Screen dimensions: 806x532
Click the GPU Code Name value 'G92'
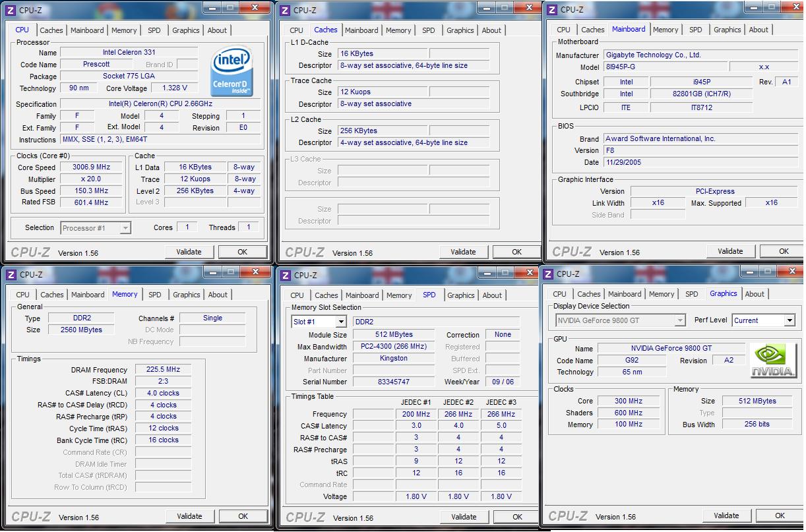coord(632,360)
